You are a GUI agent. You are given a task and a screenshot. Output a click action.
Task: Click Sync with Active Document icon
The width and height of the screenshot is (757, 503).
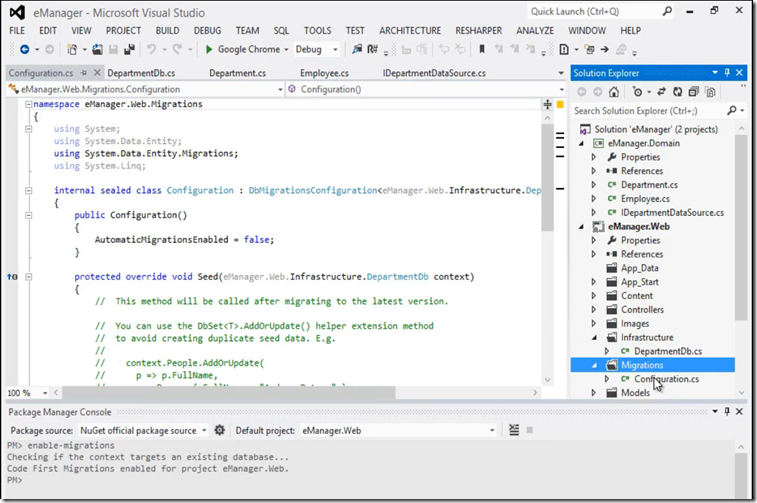click(661, 92)
